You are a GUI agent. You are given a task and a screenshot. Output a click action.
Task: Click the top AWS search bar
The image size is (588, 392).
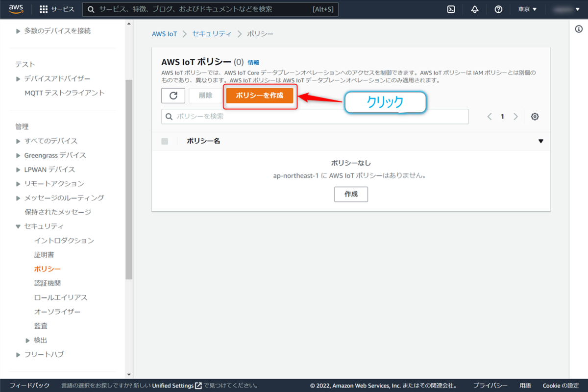click(210, 9)
